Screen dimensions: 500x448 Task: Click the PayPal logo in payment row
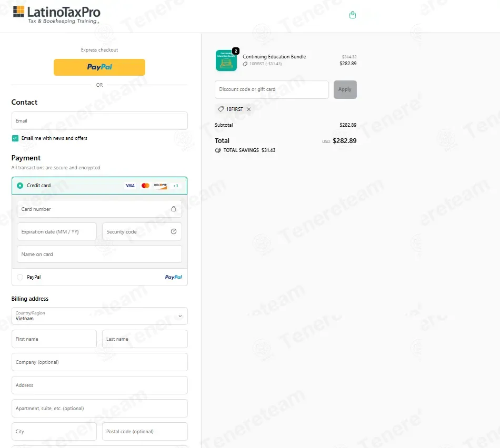[173, 277]
